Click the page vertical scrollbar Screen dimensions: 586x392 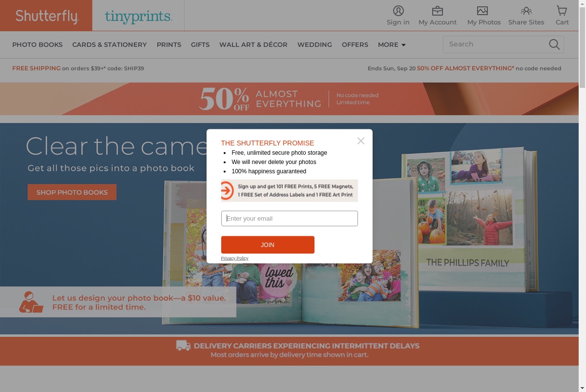pyautogui.click(x=582, y=196)
